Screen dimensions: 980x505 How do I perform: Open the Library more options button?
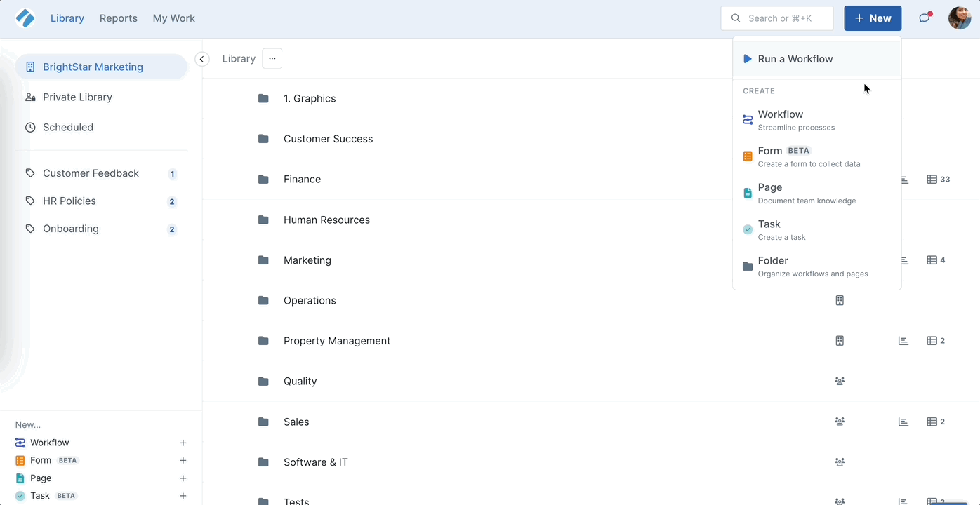coord(272,58)
